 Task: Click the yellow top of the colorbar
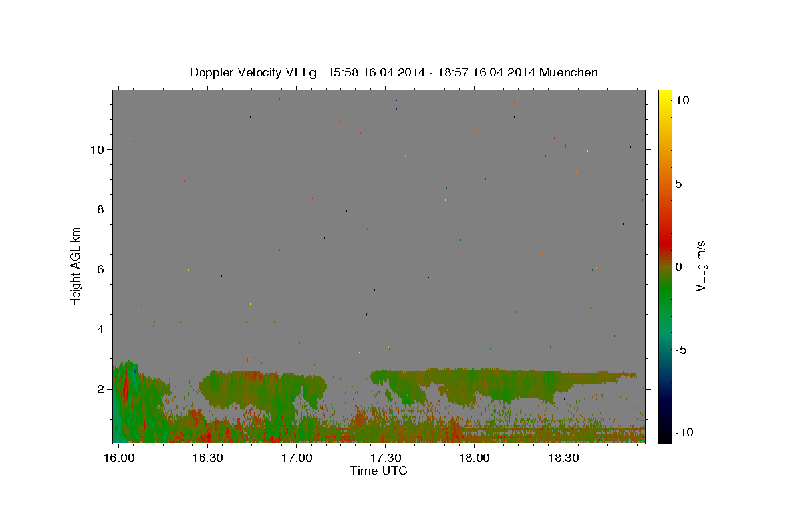click(x=665, y=96)
